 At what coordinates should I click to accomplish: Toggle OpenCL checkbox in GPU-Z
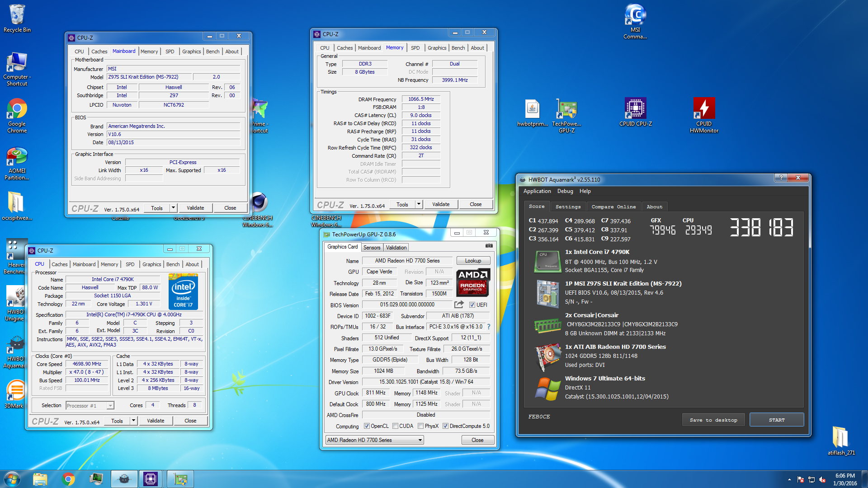(367, 426)
